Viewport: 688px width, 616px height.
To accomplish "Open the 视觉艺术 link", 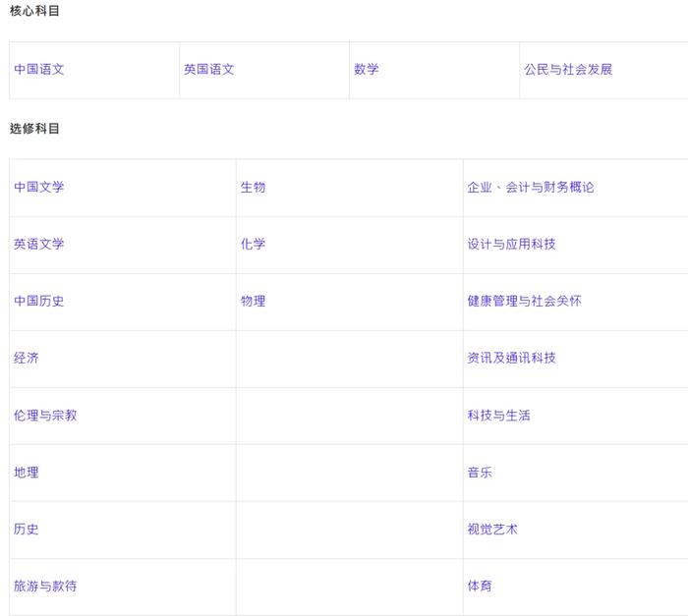I will 492,530.
